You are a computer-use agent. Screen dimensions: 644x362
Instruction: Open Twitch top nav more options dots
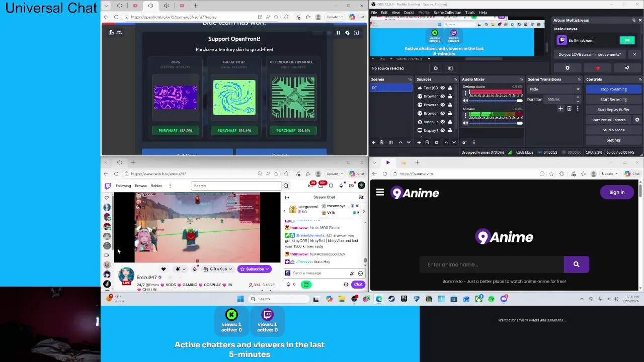[x=170, y=186]
